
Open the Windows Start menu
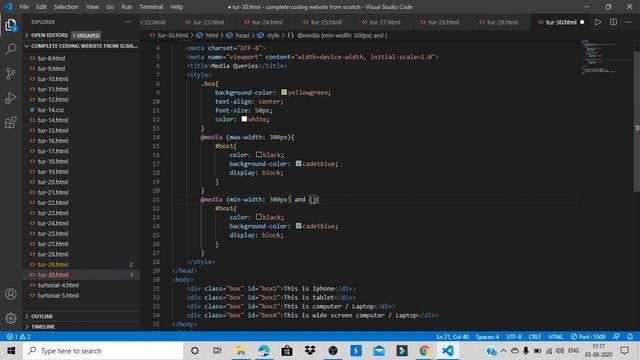[x=11, y=351]
